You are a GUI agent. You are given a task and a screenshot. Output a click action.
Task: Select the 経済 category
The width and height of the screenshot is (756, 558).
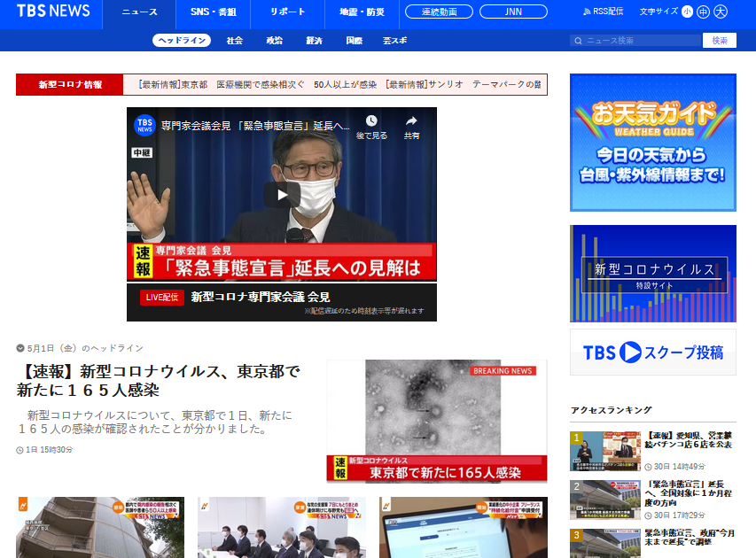[314, 41]
